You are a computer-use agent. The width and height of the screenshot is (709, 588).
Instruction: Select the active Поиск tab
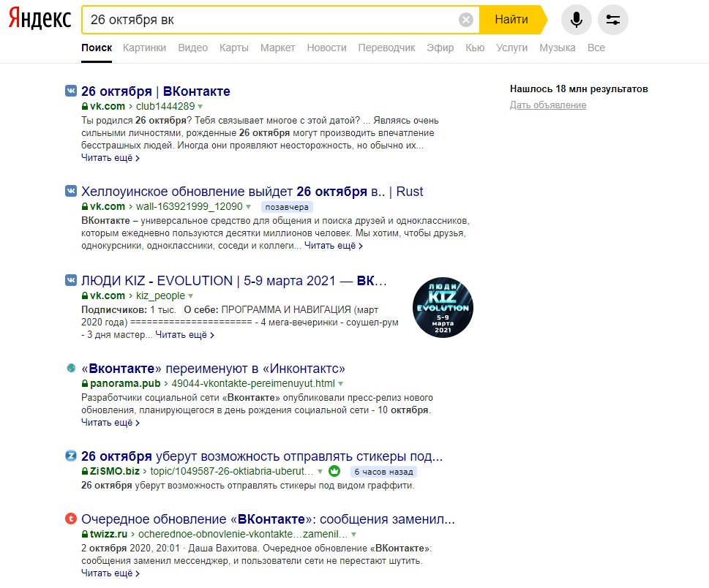pos(97,48)
